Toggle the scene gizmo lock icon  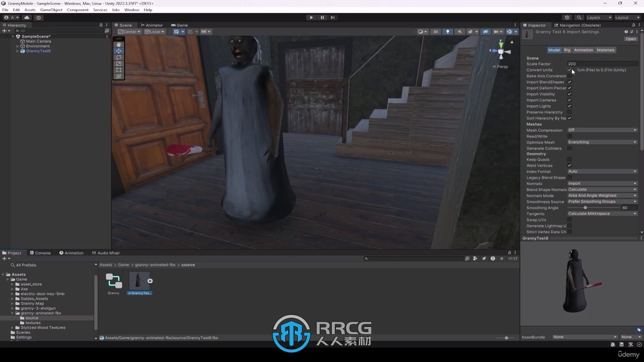coord(512,42)
